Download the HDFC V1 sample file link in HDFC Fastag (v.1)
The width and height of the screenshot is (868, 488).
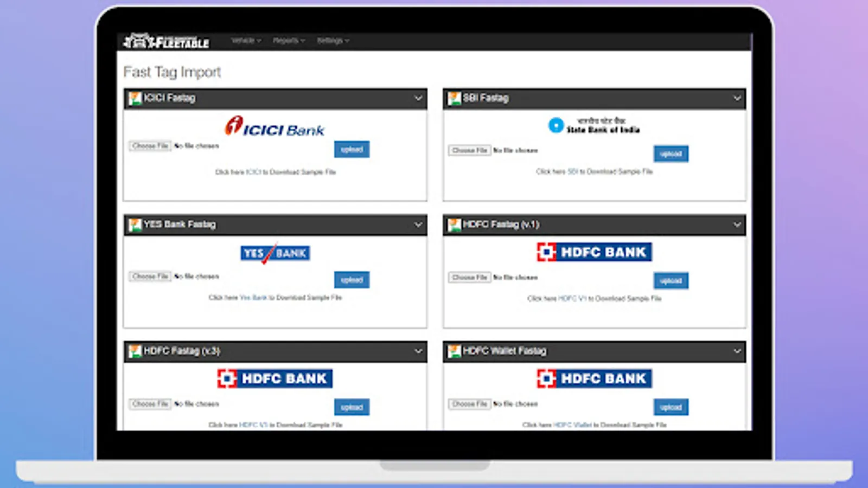[x=572, y=299]
